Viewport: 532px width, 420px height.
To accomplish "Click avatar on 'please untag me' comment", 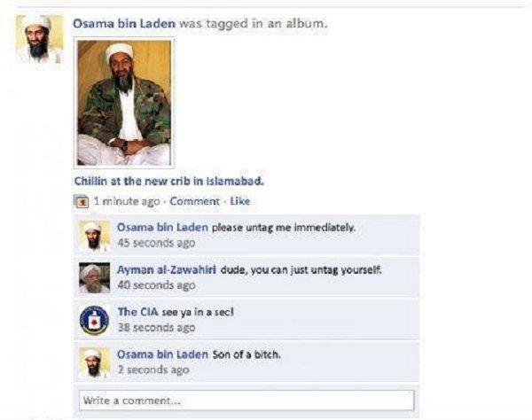I will 94,236.
